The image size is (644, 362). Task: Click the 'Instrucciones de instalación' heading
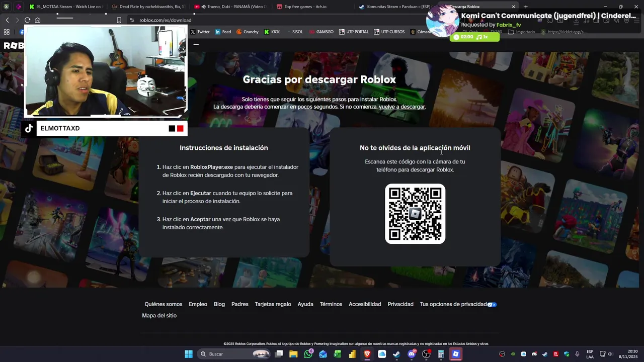click(224, 148)
